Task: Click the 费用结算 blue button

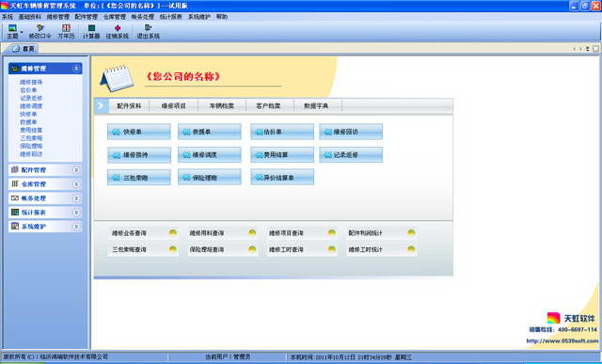Action: click(x=282, y=155)
